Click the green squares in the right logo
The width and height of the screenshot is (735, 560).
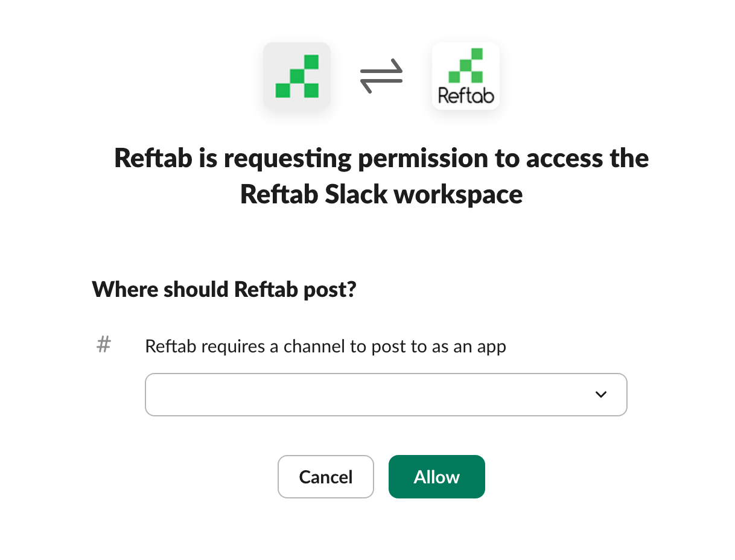pyautogui.click(x=466, y=65)
